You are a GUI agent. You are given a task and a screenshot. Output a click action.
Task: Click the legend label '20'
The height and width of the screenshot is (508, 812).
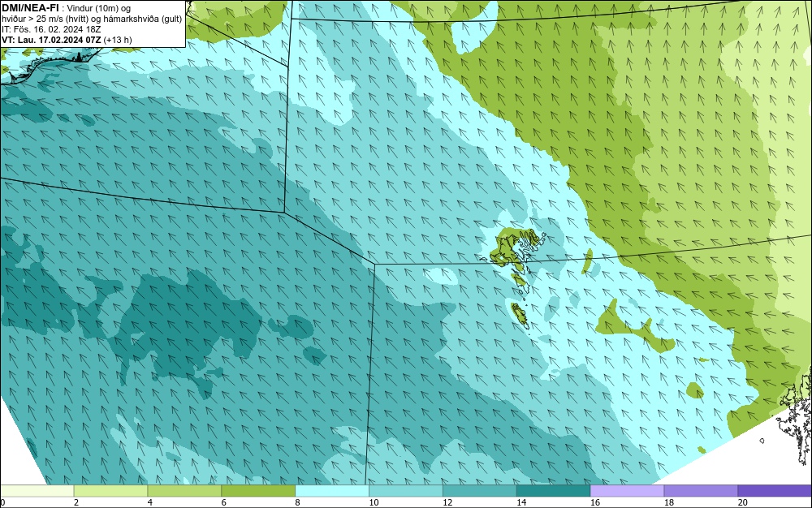point(743,502)
